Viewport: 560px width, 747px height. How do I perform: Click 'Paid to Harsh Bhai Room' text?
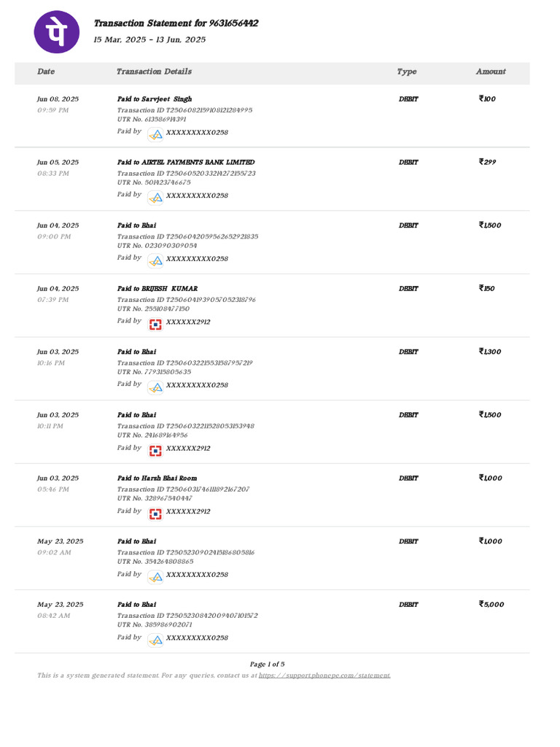coord(157,478)
